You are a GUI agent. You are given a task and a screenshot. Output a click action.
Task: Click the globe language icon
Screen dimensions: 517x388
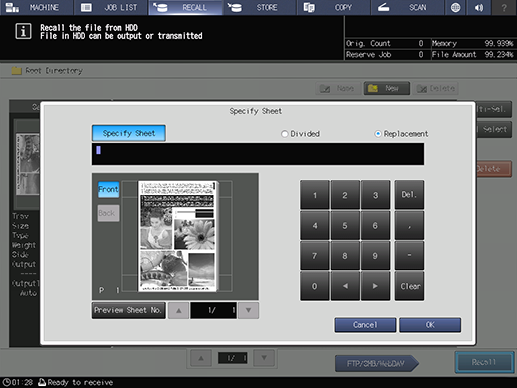[x=455, y=7]
